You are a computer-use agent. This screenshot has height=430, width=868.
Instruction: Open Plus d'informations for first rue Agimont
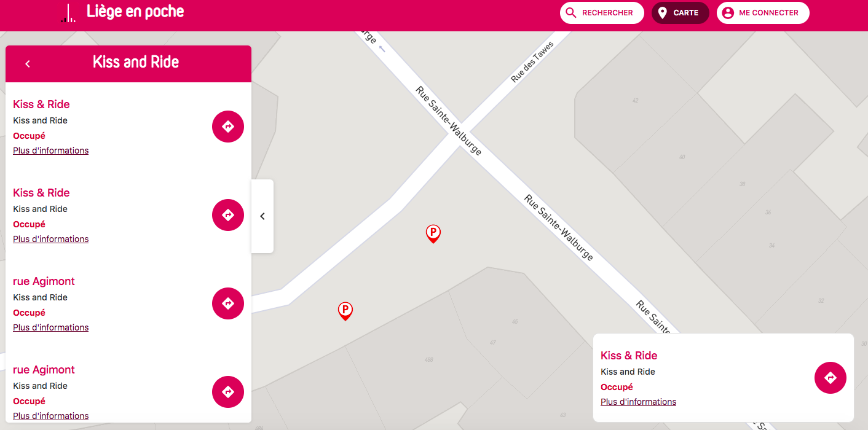(x=51, y=327)
